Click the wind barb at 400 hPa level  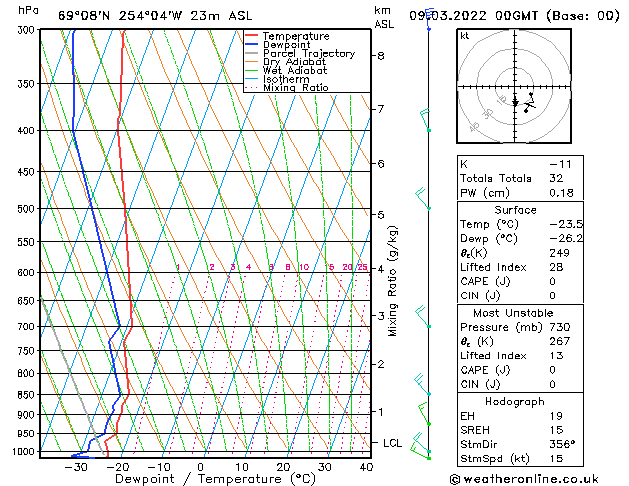[x=425, y=119]
